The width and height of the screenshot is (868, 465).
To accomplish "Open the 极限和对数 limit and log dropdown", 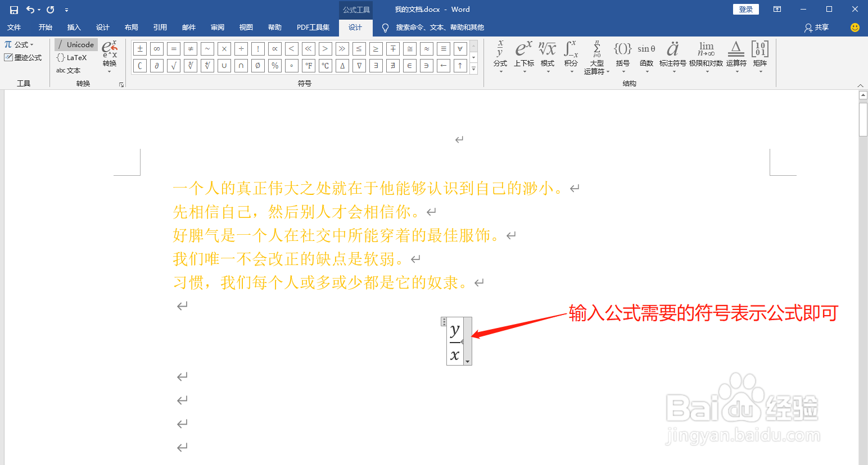I will tap(706, 56).
